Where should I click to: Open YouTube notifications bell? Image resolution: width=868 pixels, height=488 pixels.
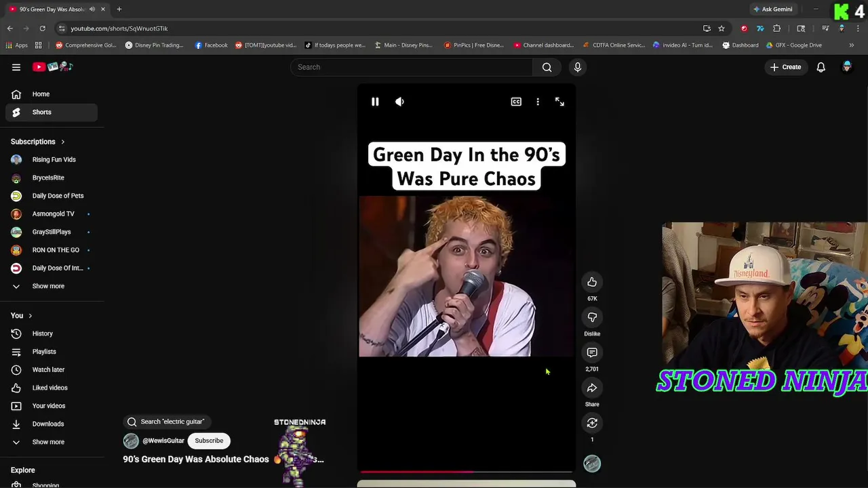point(821,67)
